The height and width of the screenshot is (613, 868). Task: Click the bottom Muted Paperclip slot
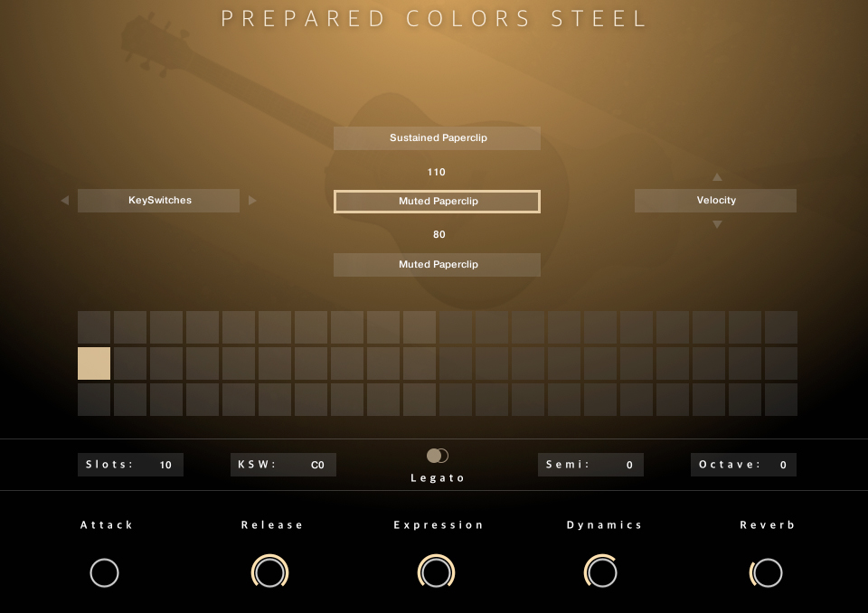[x=438, y=265]
